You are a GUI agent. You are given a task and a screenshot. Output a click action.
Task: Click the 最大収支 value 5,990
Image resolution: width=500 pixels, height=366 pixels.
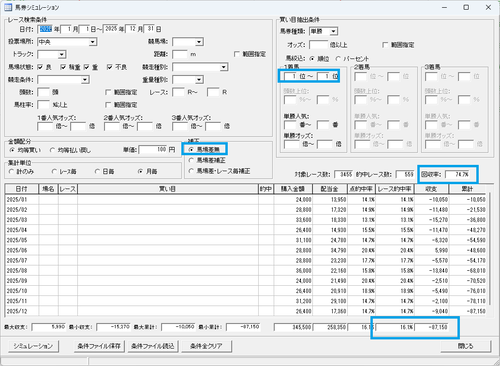[x=49, y=327]
